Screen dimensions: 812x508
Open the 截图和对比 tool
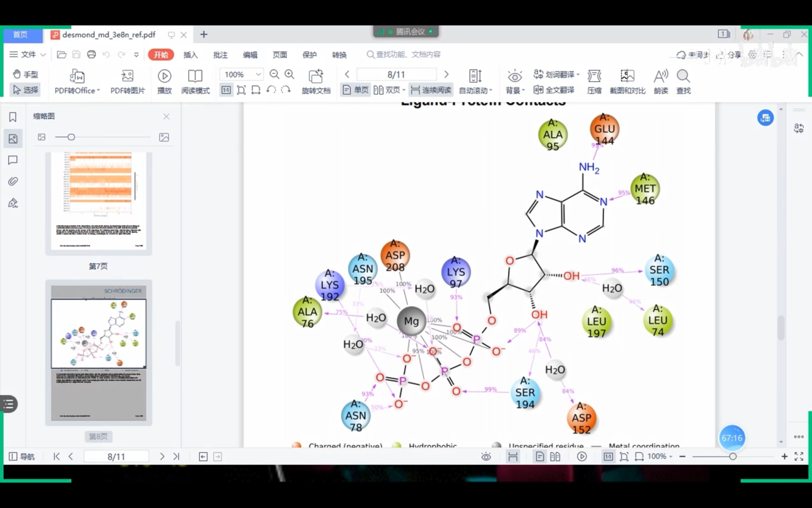click(627, 82)
